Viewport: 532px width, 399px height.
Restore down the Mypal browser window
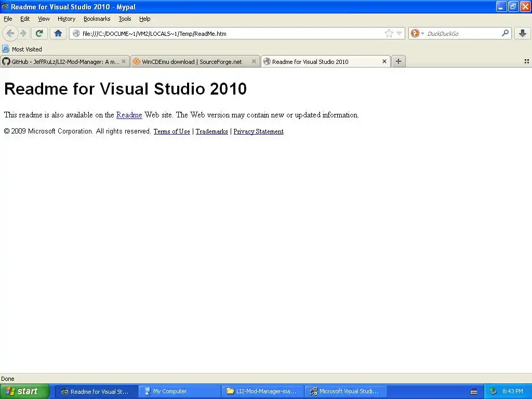(x=513, y=6)
